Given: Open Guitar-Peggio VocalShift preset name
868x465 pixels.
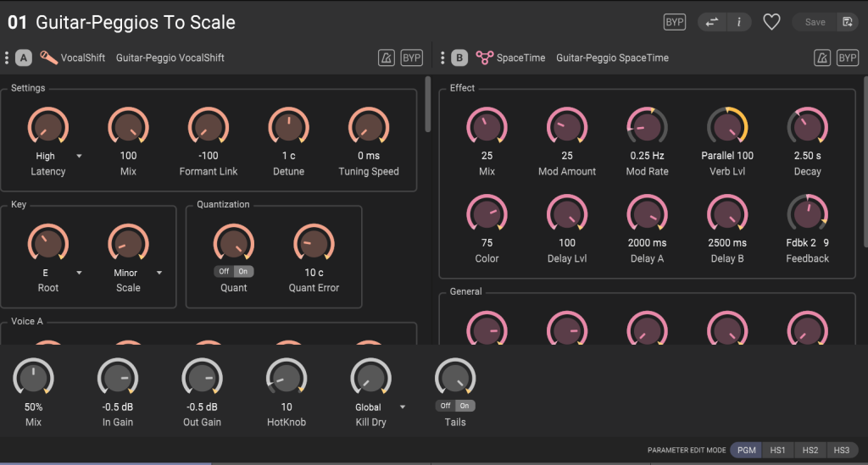Looking at the screenshot, I should (x=170, y=58).
